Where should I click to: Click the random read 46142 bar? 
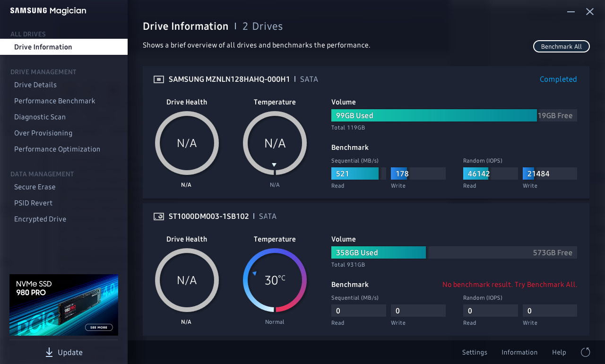pos(491,173)
